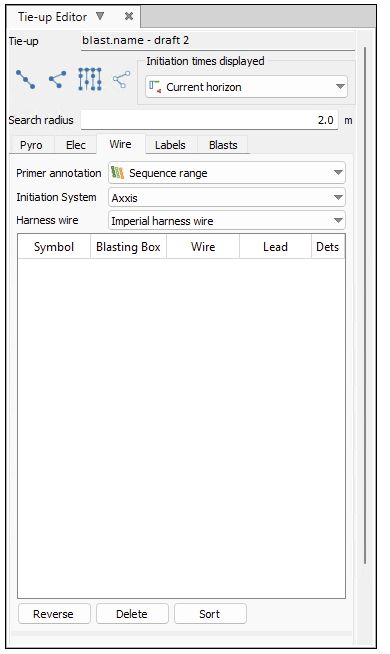Open the Blasts tab
Image resolution: width=390 pixels, height=654 pixels.
click(x=223, y=145)
